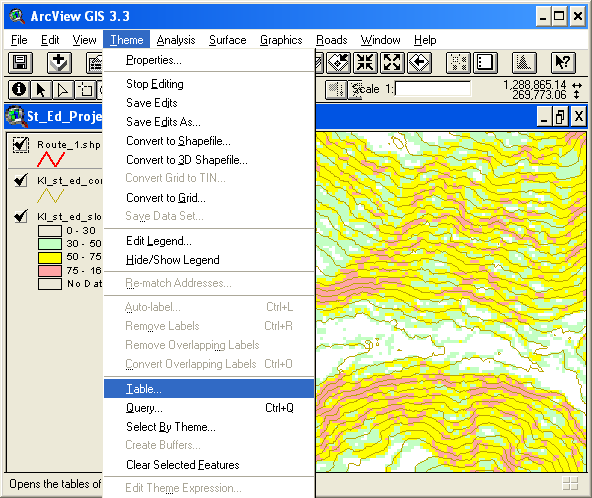
Task: Click the St_Ed_Proje view window icon
Action: point(15,116)
